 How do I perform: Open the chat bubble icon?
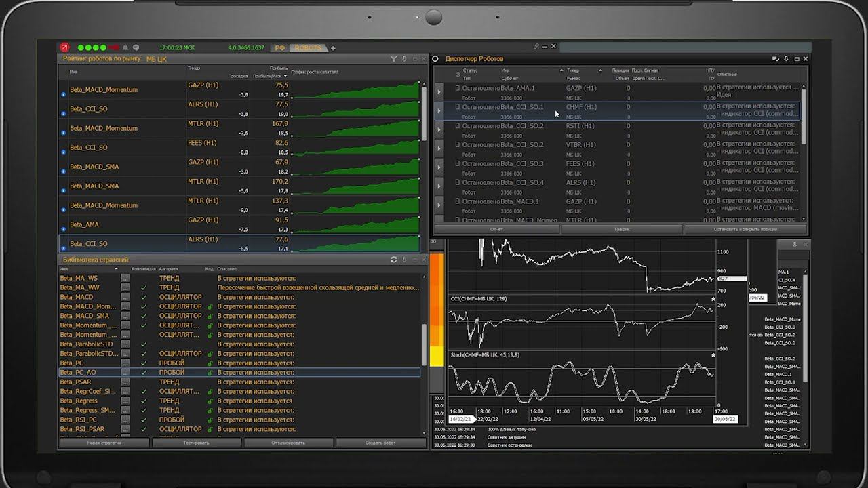pyautogui.click(x=136, y=47)
